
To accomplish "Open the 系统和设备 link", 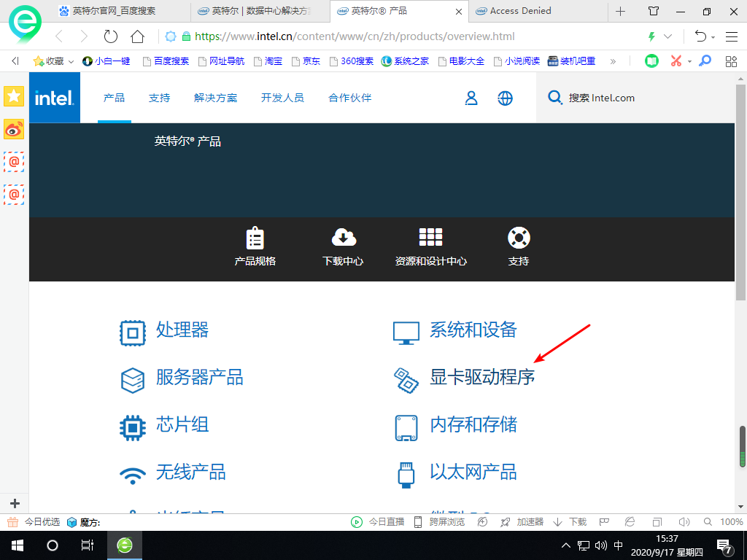I will pos(473,330).
